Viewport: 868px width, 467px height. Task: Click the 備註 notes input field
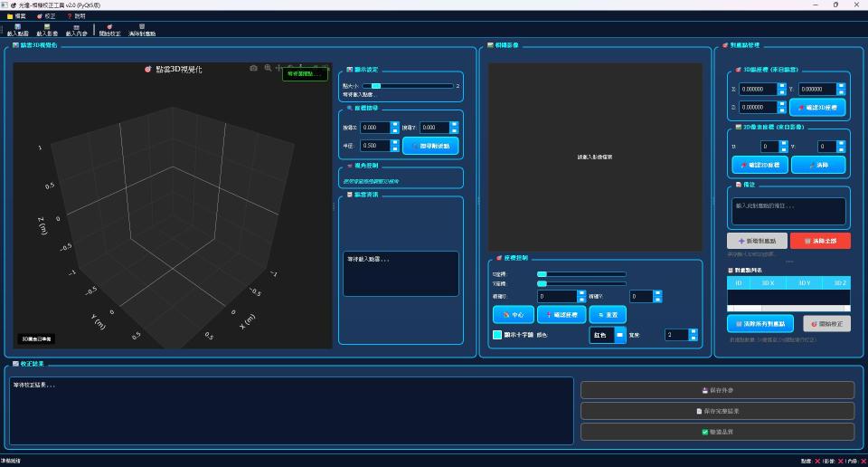[789, 211]
